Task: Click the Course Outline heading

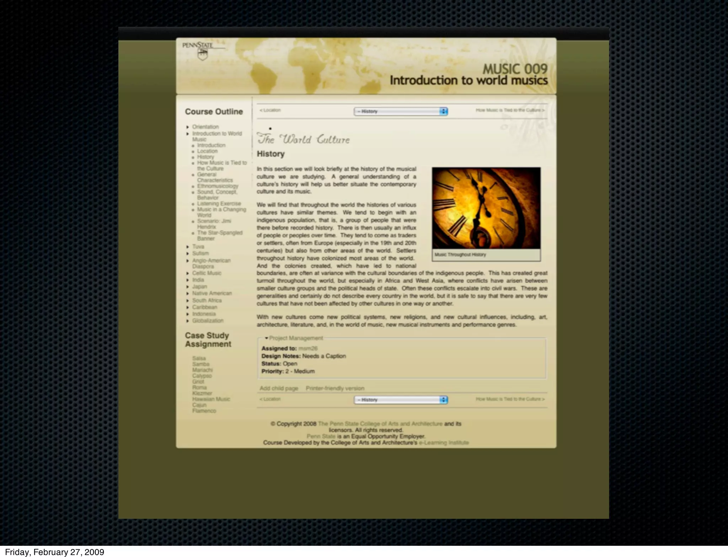Action: 214,112
